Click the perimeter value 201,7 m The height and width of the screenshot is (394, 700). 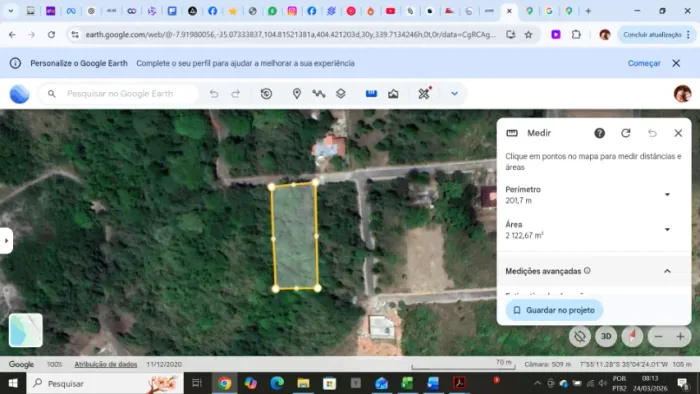point(518,201)
